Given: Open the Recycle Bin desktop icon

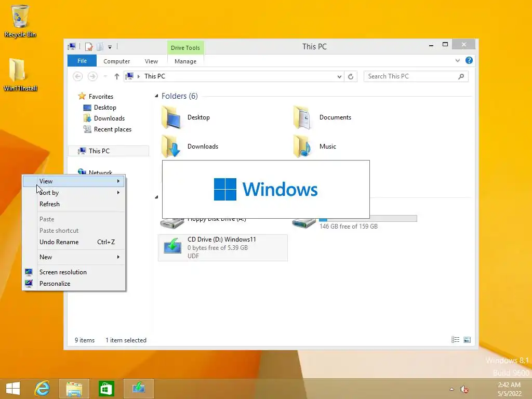Looking at the screenshot, I should tap(20, 21).
